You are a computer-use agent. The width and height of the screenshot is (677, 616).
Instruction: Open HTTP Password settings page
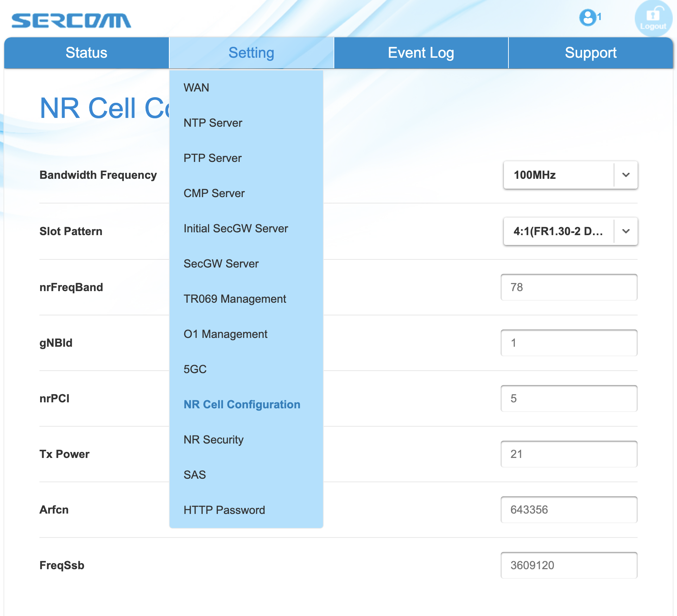224,510
